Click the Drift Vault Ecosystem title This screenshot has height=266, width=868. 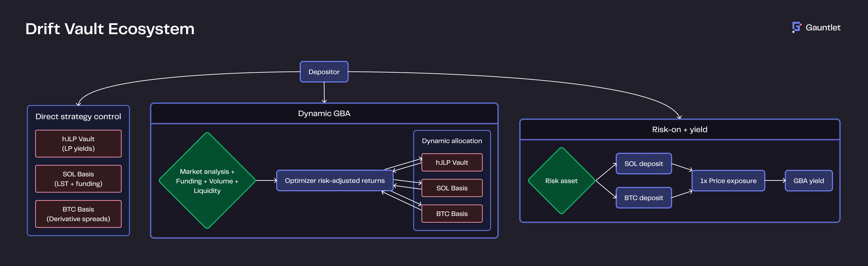[110, 29]
